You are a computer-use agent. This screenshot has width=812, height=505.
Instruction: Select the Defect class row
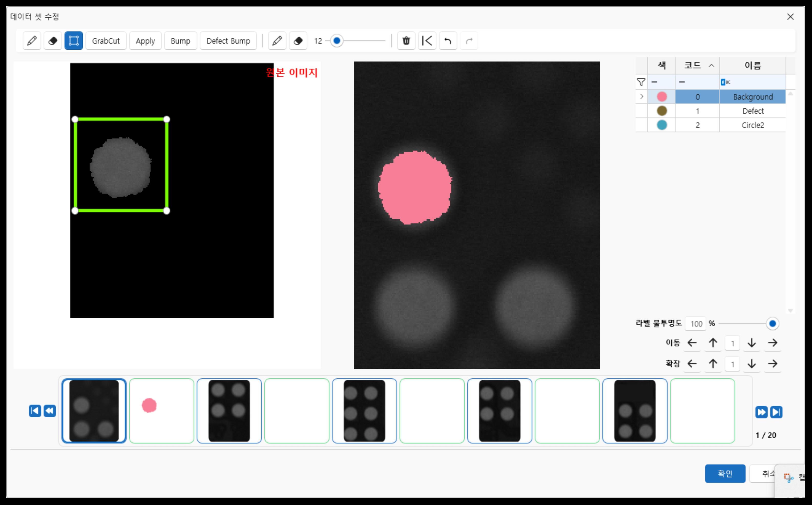click(x=753, y=111)
